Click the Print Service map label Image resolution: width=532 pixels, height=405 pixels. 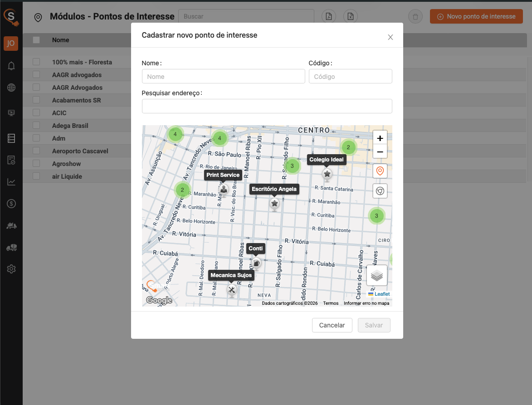(223, 175)
